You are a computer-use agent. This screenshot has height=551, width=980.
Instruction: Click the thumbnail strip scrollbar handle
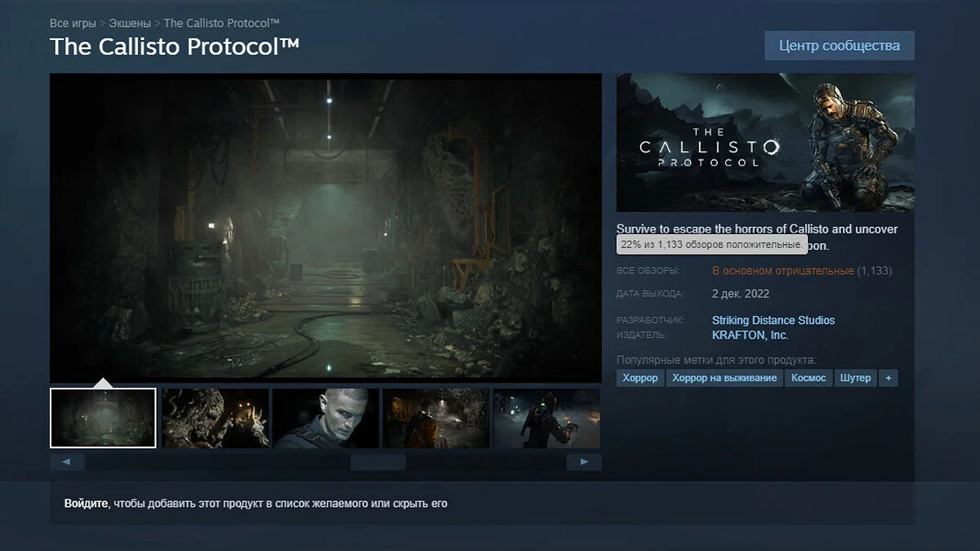(378, 462)
